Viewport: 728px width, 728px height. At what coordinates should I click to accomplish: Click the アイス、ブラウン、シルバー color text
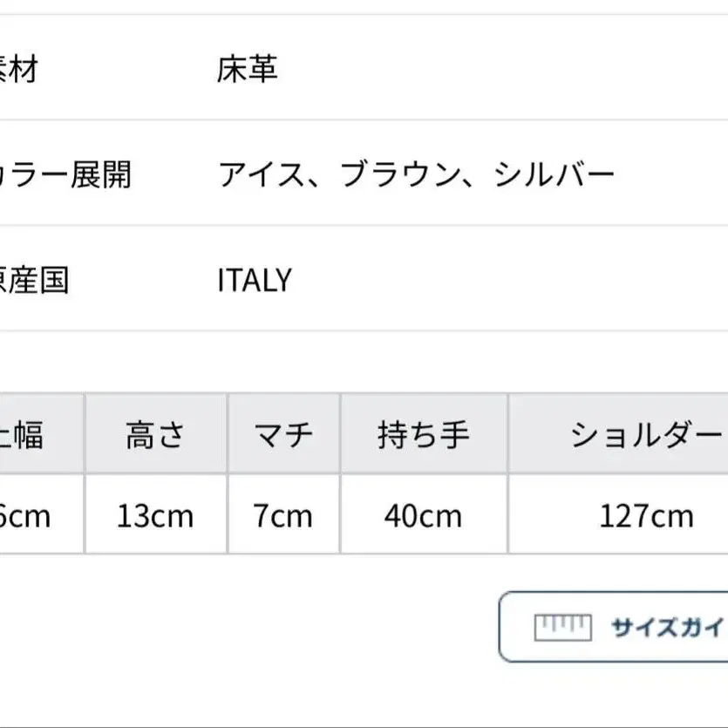pos(417,175)
